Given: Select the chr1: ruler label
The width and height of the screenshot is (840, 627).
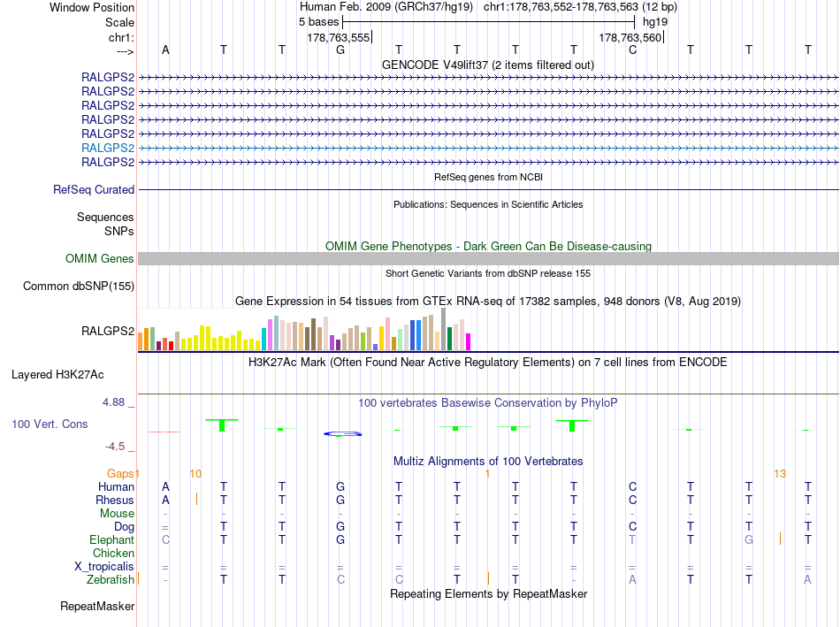Looking at the screenshot, I should (x=121, y=37).
